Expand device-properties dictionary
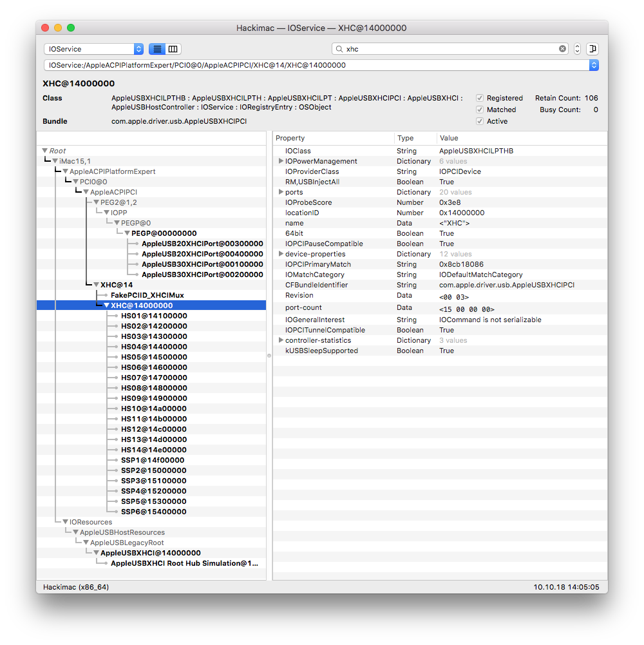The height and width of the screenshot is (645, 644). pos(281,253)
